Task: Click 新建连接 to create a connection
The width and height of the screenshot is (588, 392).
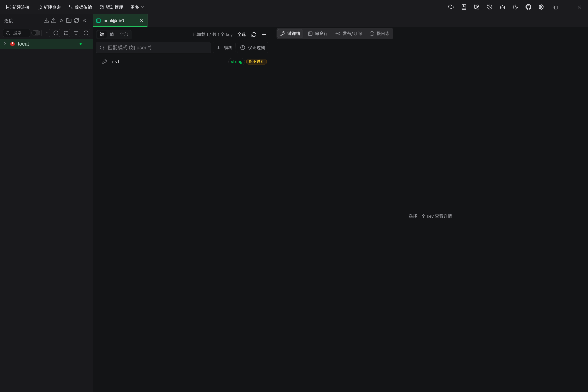Action: (18, 7)
